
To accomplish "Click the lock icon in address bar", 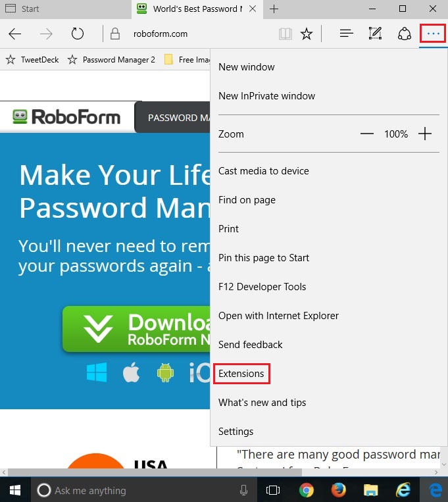I will pyautogui.click(x=115, y=34).
